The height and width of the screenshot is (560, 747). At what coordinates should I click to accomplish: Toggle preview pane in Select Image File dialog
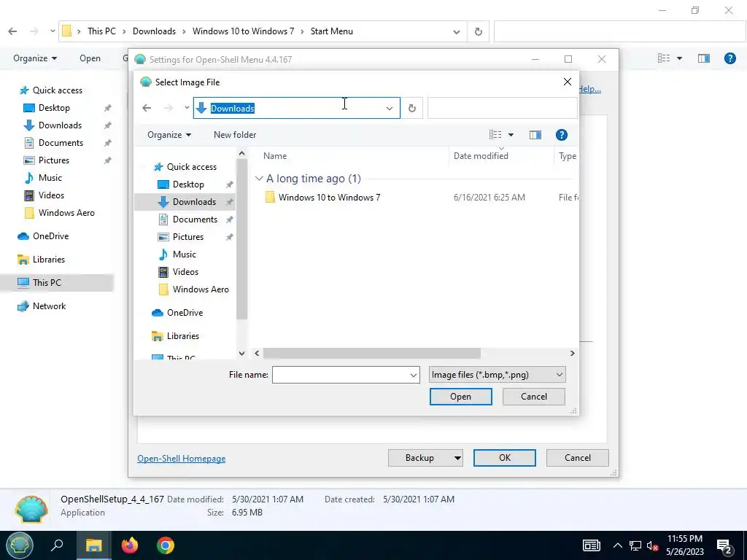pyautogui.click(x=535, y=135)
